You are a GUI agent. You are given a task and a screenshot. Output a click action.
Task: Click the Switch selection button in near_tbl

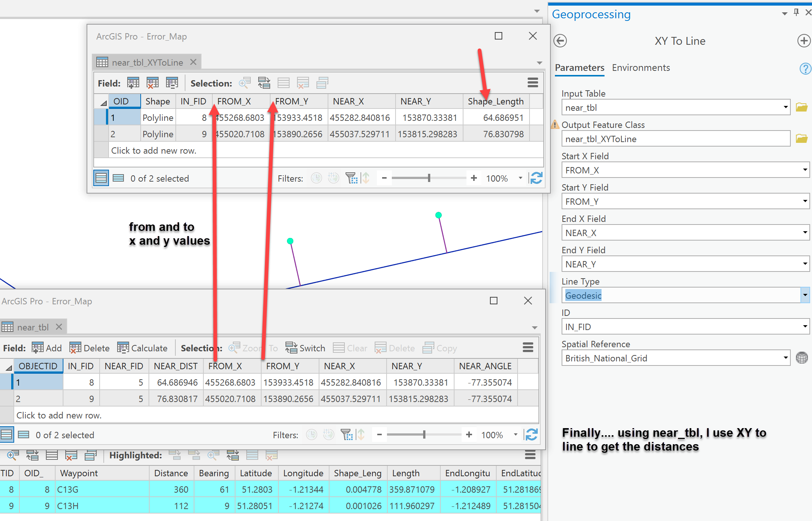[x=305, y=348]
